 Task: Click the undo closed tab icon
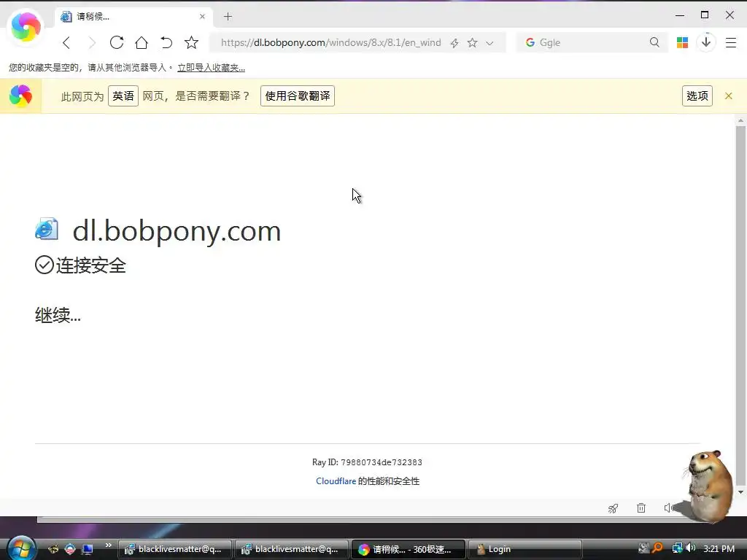click(x=166, y=43)
